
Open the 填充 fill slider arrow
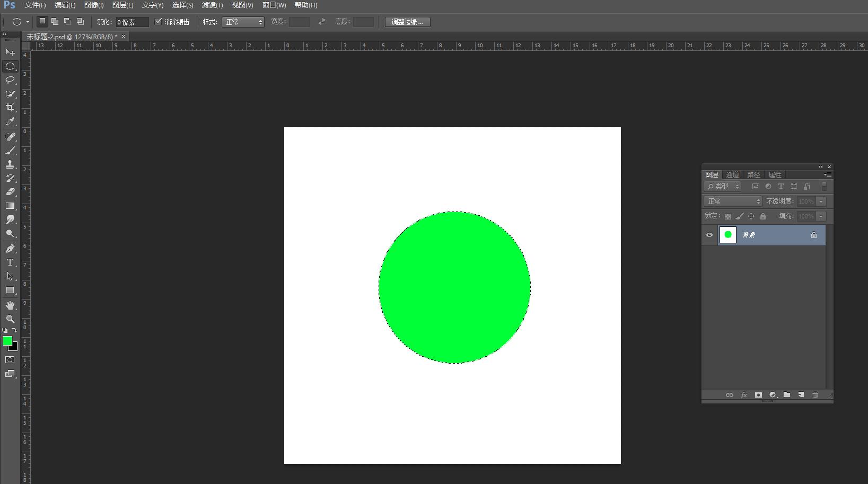click(821, 216)
